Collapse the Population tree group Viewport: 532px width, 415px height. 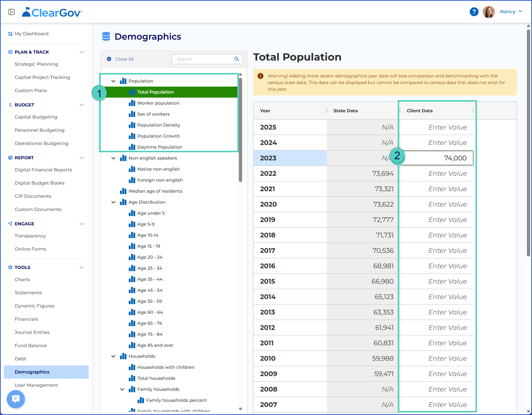point(113,81)
